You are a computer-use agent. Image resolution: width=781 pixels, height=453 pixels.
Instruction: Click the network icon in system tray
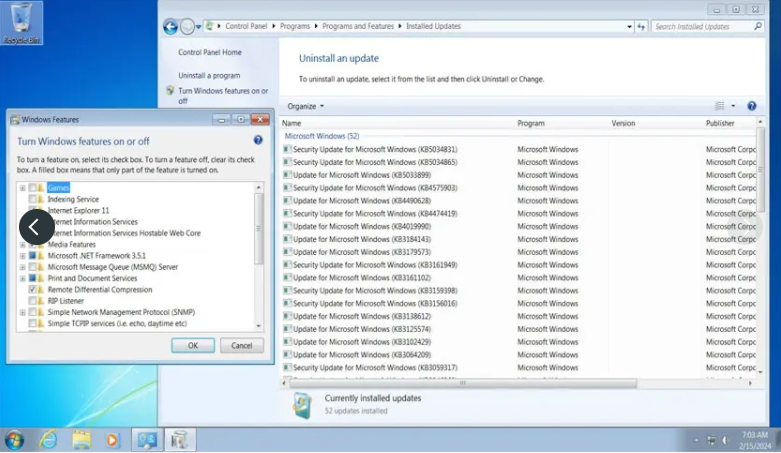[x=711, y=440]
